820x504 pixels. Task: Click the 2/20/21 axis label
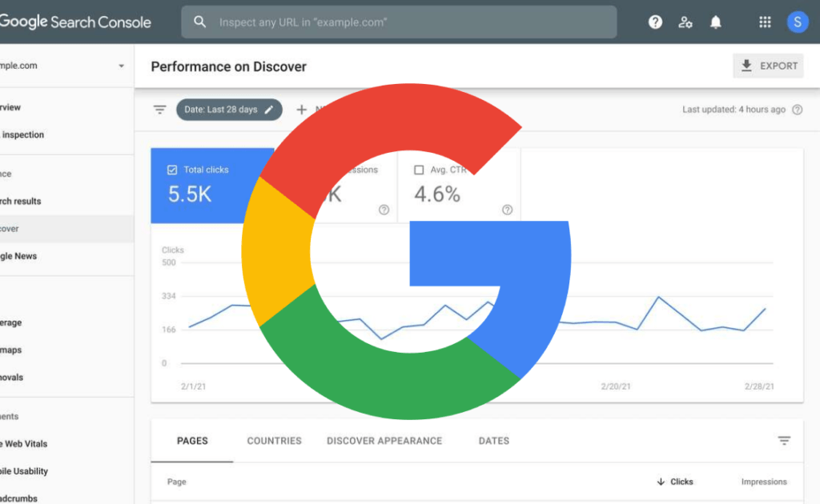point(616,386)
